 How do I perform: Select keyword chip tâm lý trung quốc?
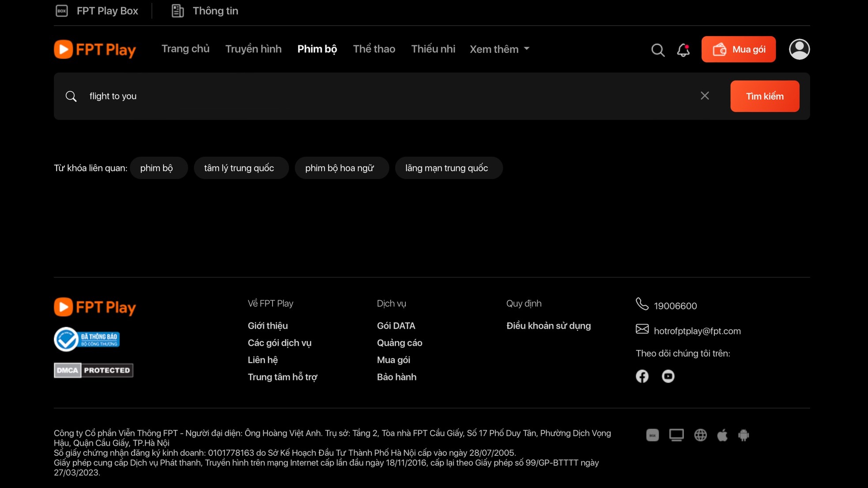(241, 168)
